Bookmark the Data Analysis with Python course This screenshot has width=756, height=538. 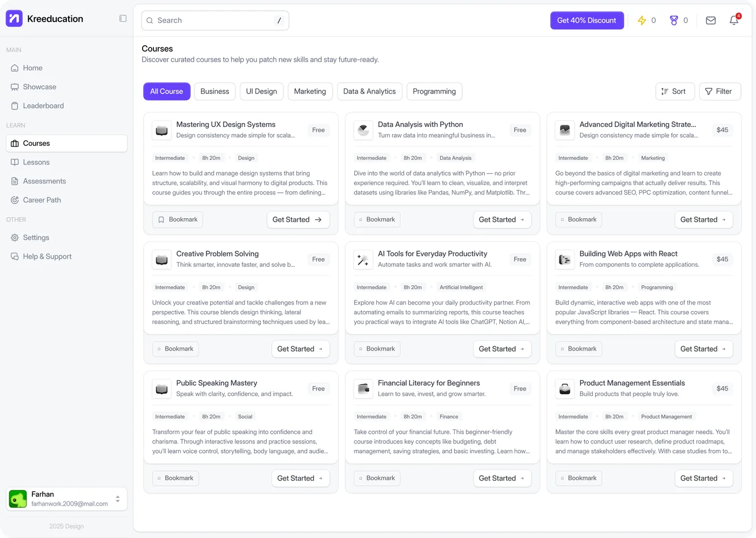377,220
